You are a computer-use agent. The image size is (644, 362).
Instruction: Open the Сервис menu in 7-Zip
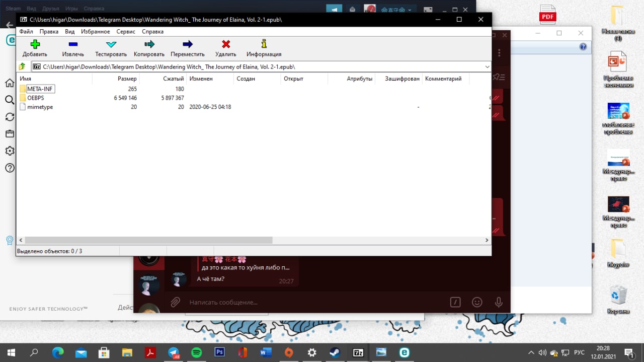coord(126,31)
